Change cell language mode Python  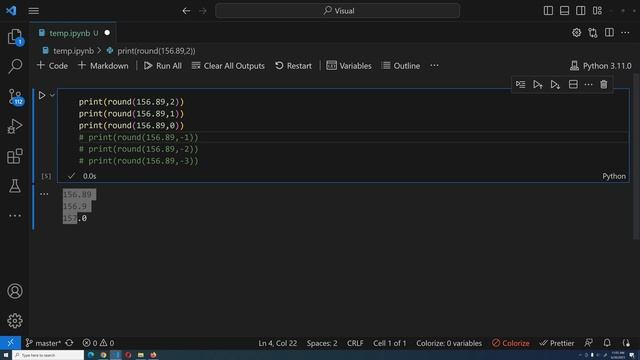point(614,176)
